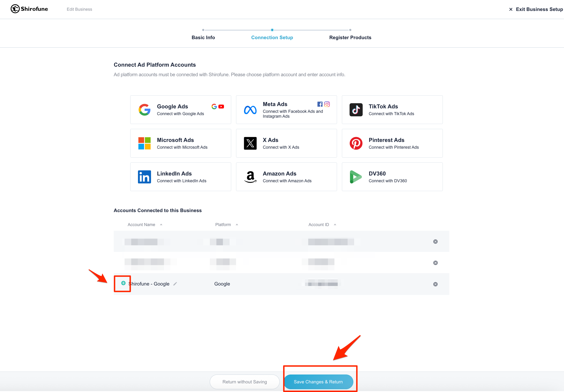The height and width of the screenshot is (392, 564).
Task: Click the Edit Business breadcrumb text
Action: 79,9
